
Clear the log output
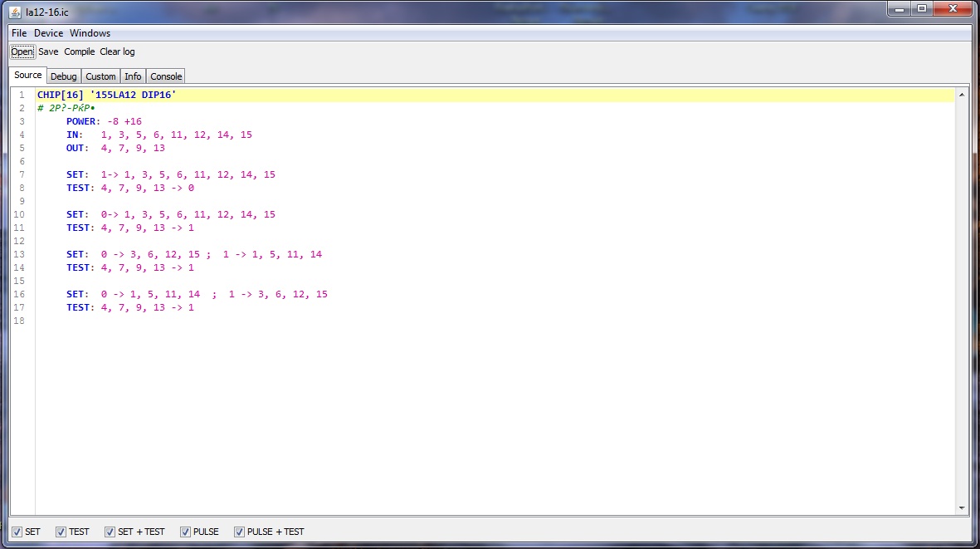tap(117, 51)
